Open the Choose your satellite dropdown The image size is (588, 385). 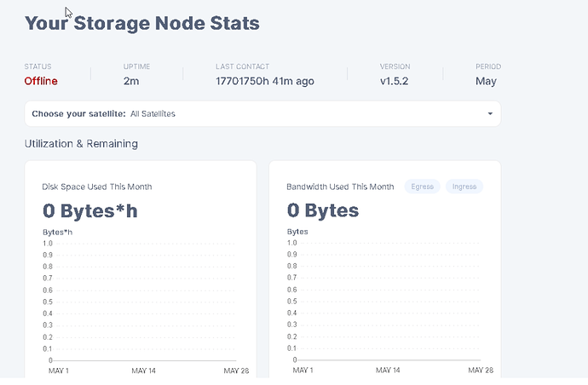pos(262,113)
